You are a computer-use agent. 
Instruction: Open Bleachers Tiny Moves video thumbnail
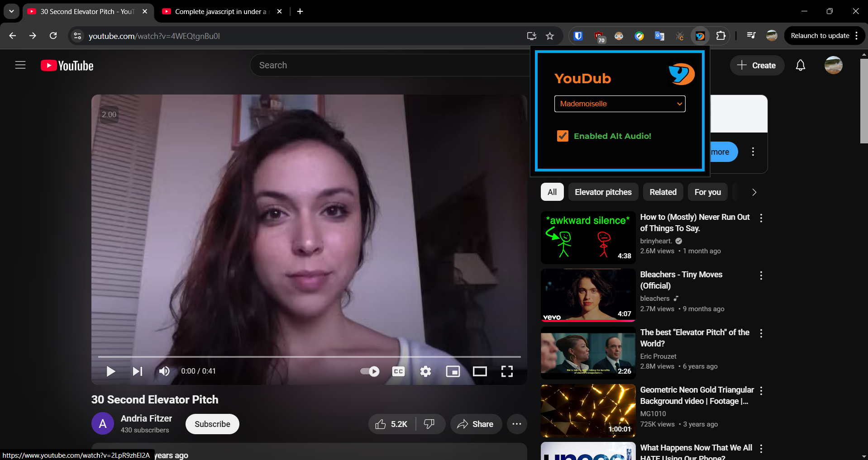tap(588, 295)
